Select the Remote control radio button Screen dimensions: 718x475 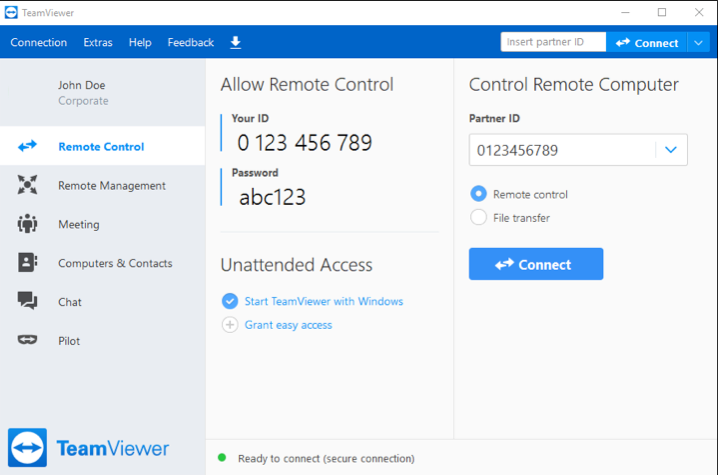(x=479, y=194)
